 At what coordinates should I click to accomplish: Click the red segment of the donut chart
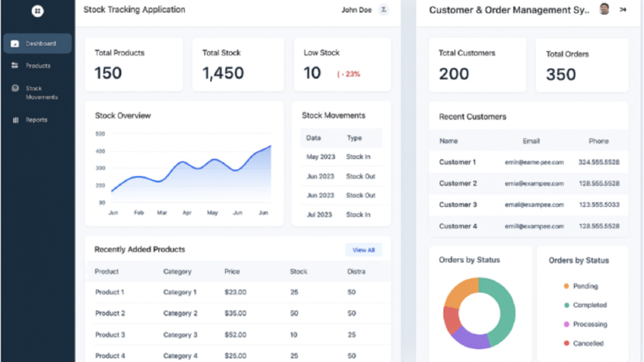coord(451,320)
